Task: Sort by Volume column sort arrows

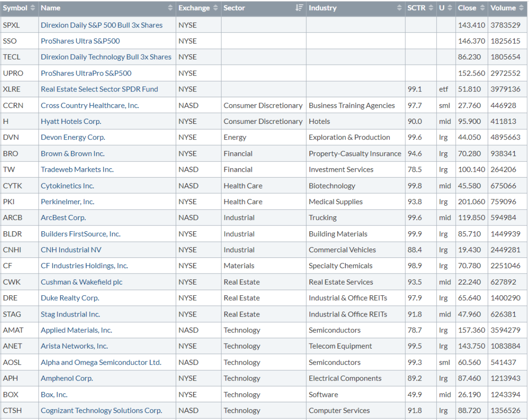Action: 522,8
